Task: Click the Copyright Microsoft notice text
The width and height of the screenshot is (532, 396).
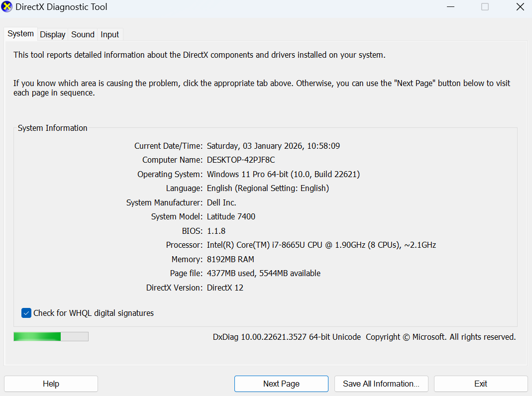Action: [x=441, y=337]
